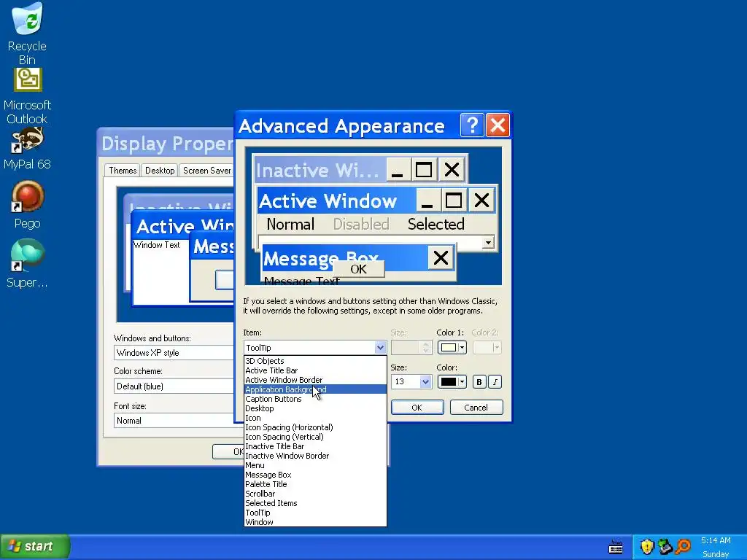Image resolution: width=747 pixels, height=560 pixels.
Task: Pick ToolTip entry in the dropdown list
Action: click(x=315, y=513)
